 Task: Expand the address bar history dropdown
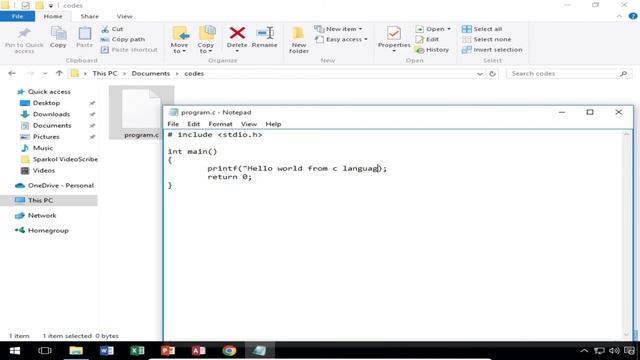(480, 73)
